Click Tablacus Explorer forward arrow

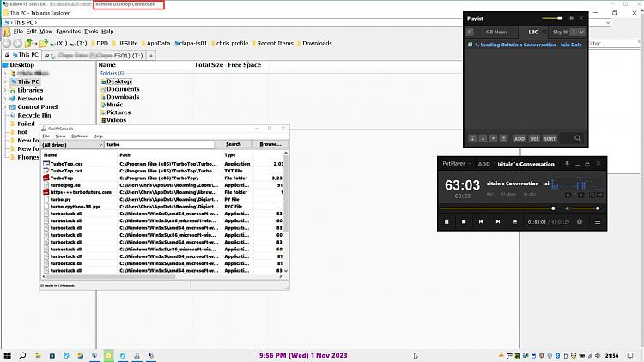[17, 43]
